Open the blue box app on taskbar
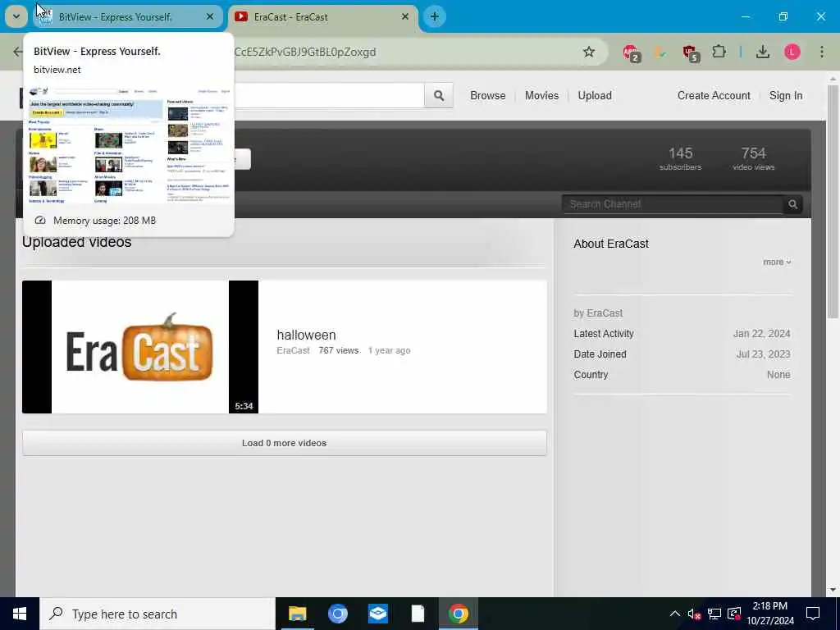The image size is (840, 630). coord(377,614)
